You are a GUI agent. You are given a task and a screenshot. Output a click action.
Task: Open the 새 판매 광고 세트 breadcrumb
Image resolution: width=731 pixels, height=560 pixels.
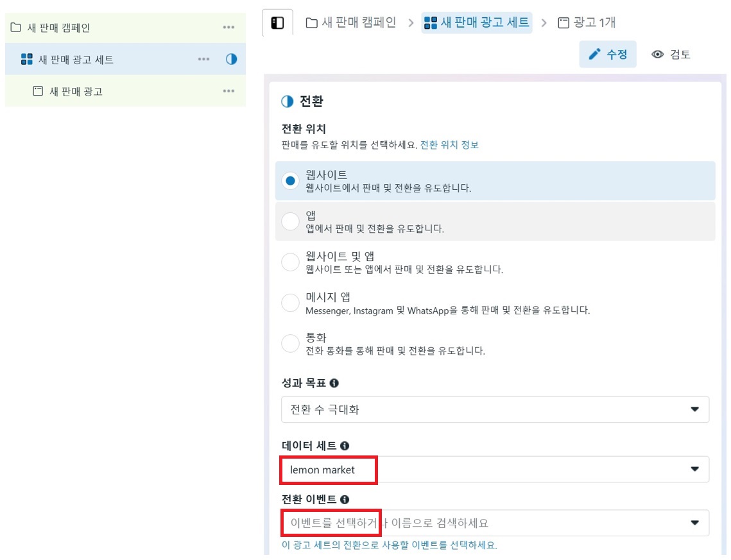tap(477, 23)
